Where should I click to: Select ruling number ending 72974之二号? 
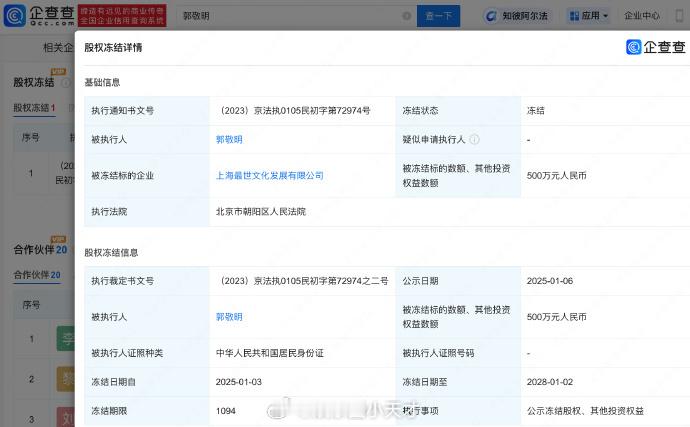(303, 281)
